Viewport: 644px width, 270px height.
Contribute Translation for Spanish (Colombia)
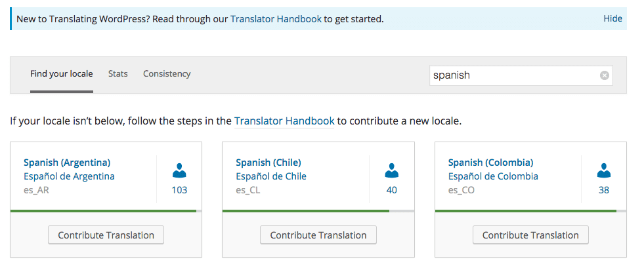530,235
